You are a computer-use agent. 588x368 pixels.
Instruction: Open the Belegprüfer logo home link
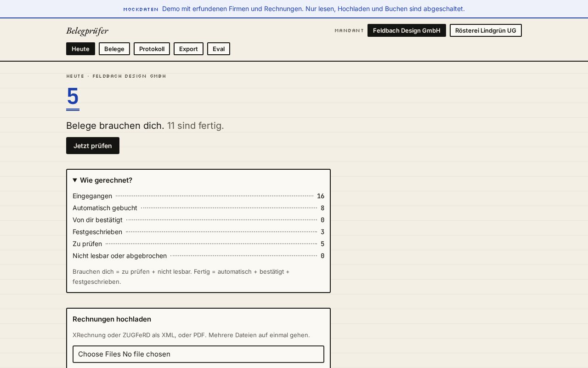87,31
